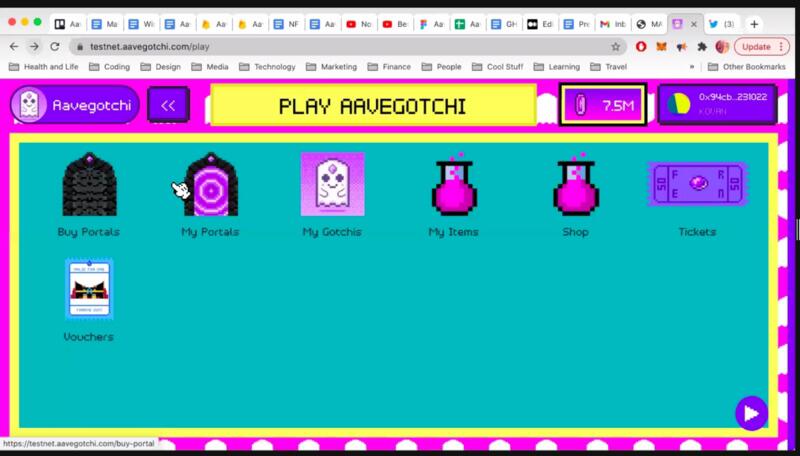This screenshot has height=456, width=800.
Task: Click the Buy Portals label
Action: pyautogui.click(x=89, y=232)
